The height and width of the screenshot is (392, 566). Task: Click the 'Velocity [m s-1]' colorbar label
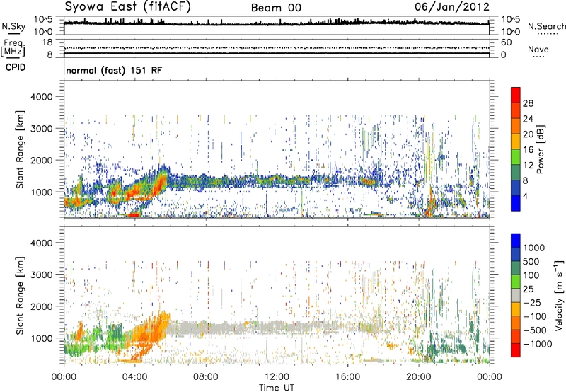click(x=559, y=295)
